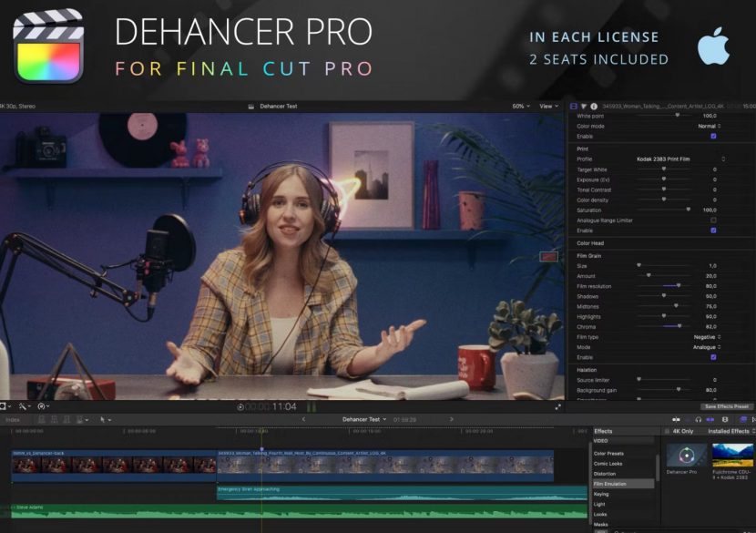Click the info inspector icon

[594, 107]
